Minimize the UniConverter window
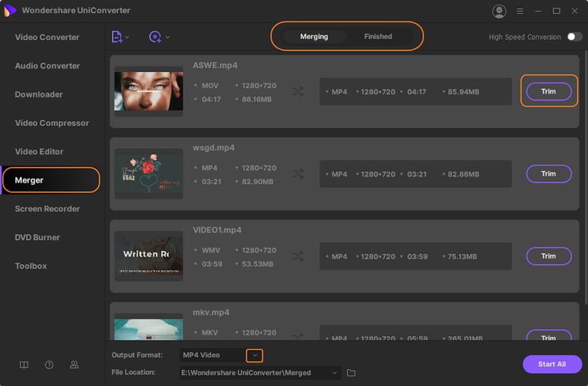The width and height of the screenshot is (588, 386). [x=538, y=11]
